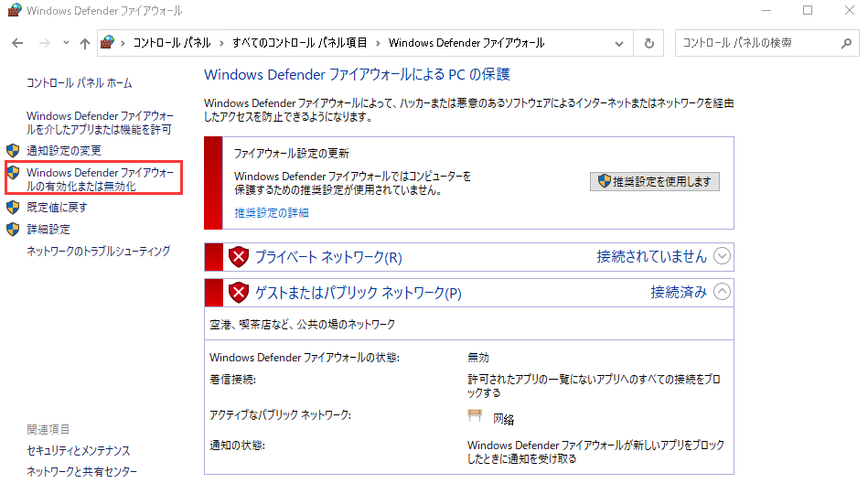Open 通知設定の変更 link
The image size is (868, 494).
point(64,150)
